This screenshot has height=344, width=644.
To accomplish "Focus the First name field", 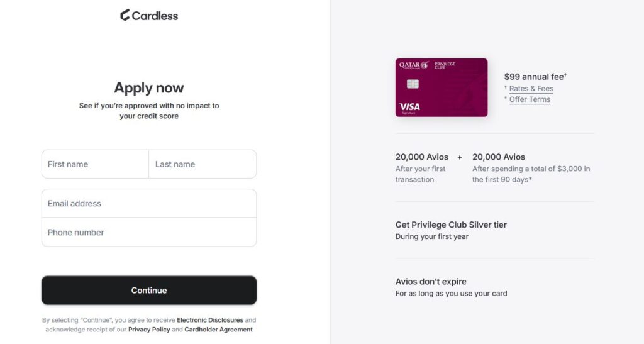I will point(95,164).
